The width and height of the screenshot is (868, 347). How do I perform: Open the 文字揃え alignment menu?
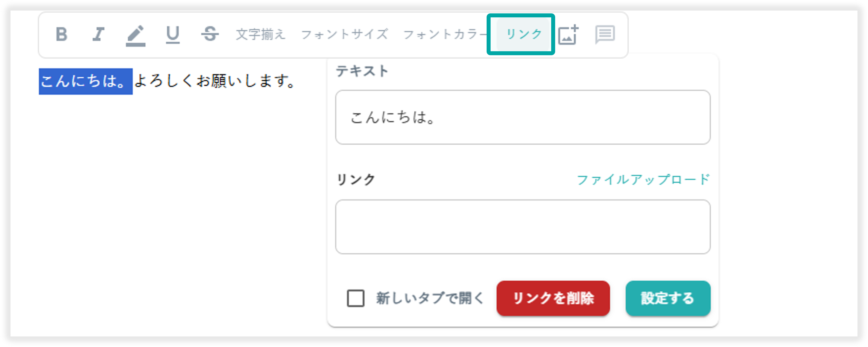(260, 34)
